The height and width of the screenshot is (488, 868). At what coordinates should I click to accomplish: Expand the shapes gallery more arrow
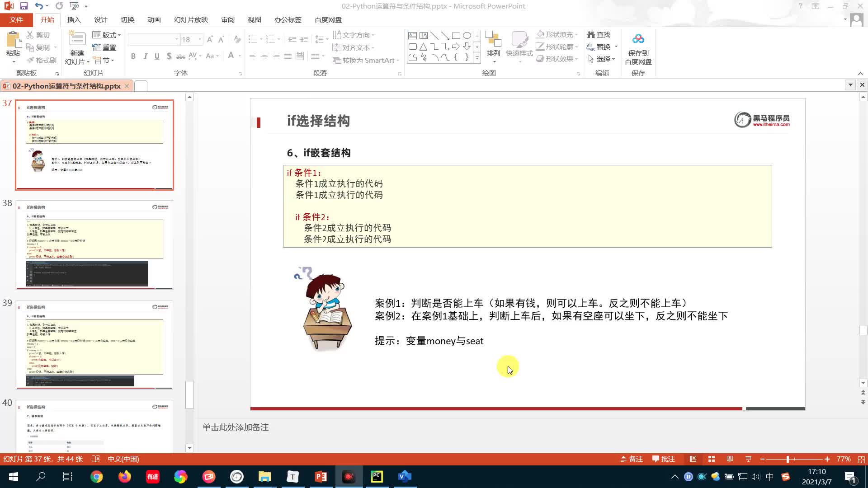[x=477, y=58]
